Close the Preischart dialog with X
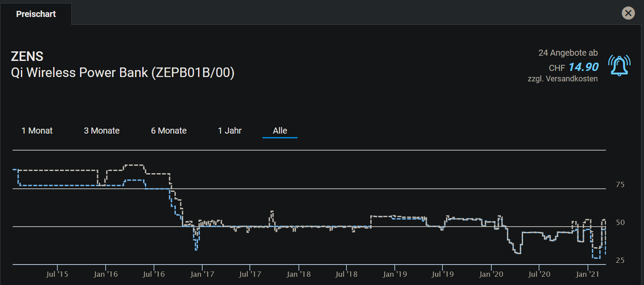 pos(628,13)
